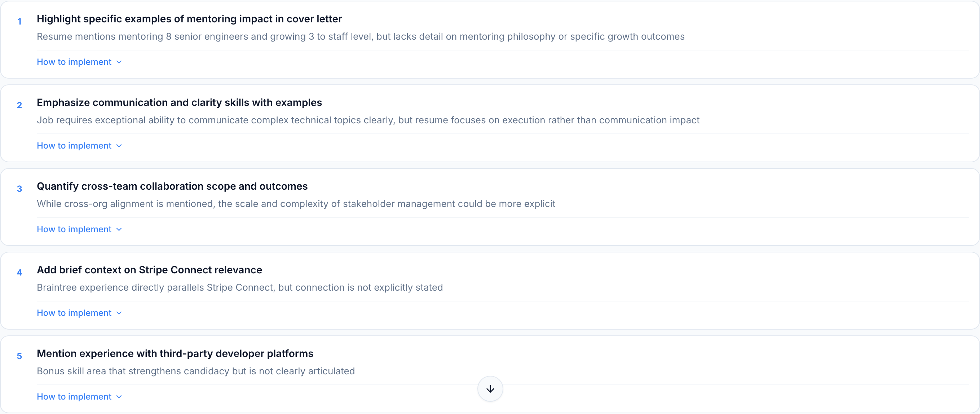980x414 pixels.
Task: Select the 'Highlight specific examples of mentoring' title
Action: 189,19
